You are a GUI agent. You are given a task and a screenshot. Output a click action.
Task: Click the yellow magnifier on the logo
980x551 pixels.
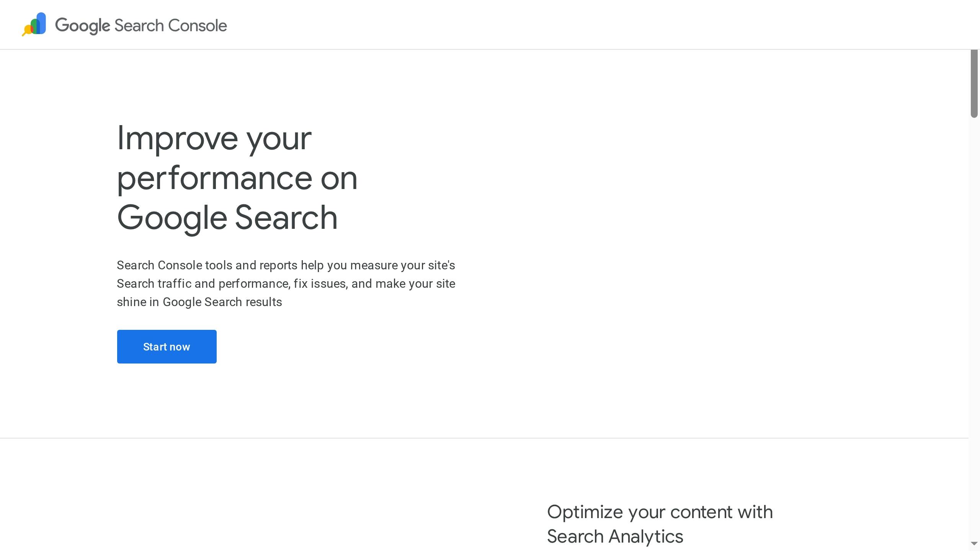click(x=27, y=31)
